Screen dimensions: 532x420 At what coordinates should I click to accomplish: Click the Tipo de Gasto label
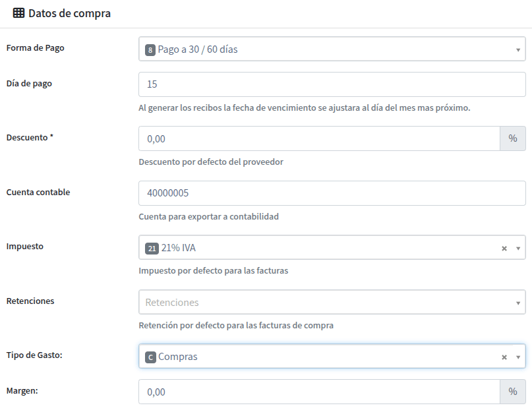(34, 355)
